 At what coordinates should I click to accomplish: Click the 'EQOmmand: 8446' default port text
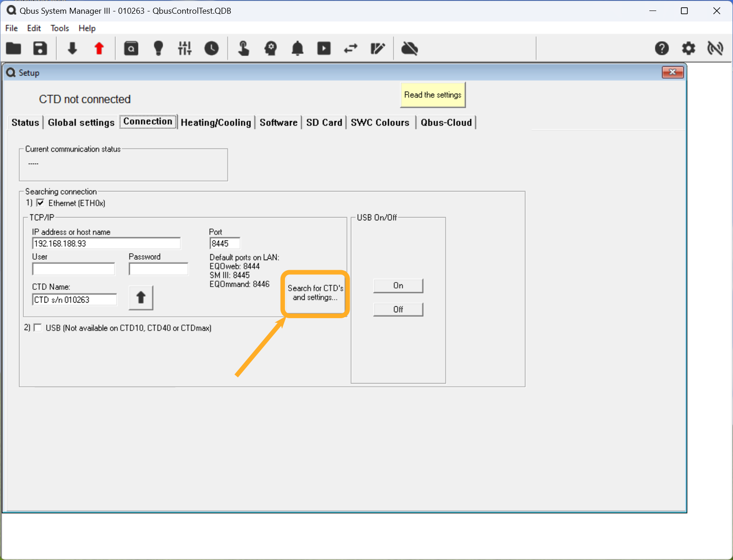239,284
